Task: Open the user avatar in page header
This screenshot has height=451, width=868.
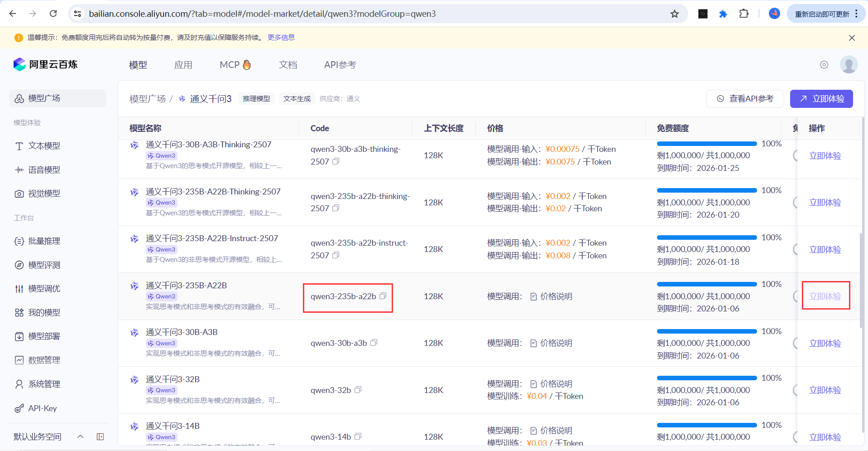Action: (x=849, y=64)
